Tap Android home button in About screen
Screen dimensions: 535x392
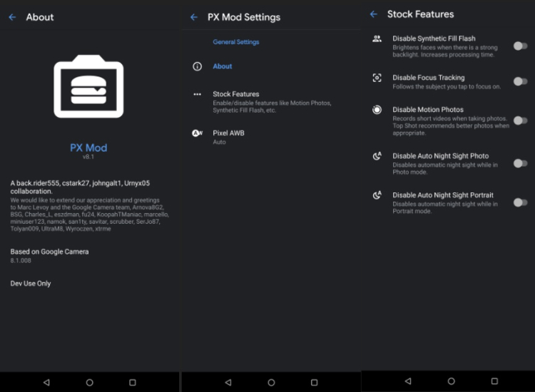89,383
